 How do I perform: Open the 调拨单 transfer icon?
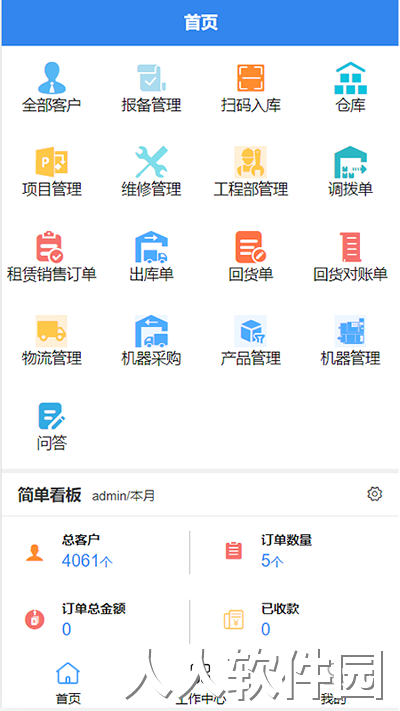(x=351, y=162)
